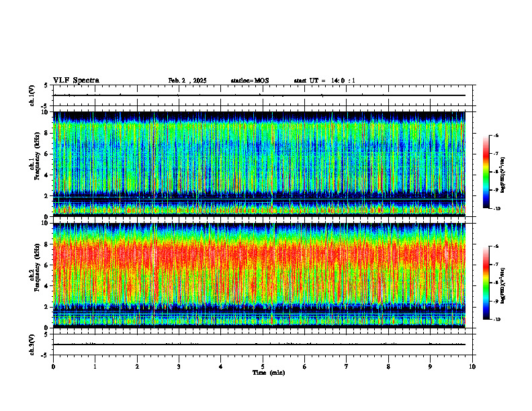This screenshot has height=411, width=532.
Task: Click time axis tick label '10'
Action: pos(472,367)
